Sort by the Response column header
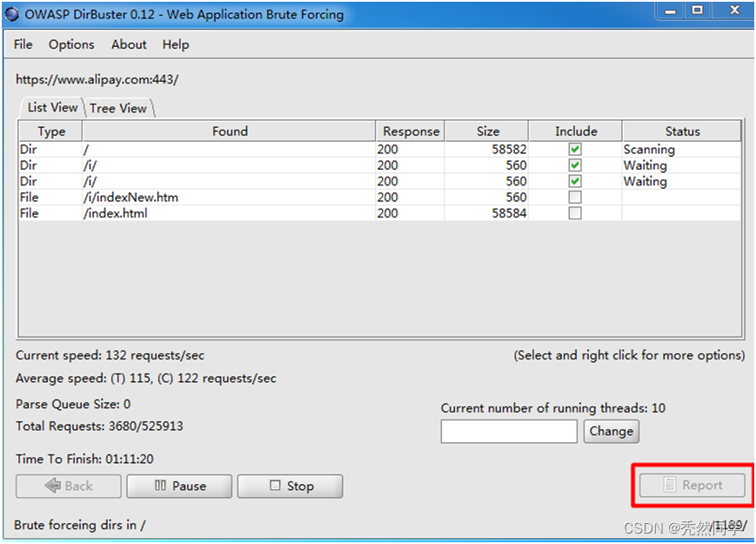 coord(411,131)
